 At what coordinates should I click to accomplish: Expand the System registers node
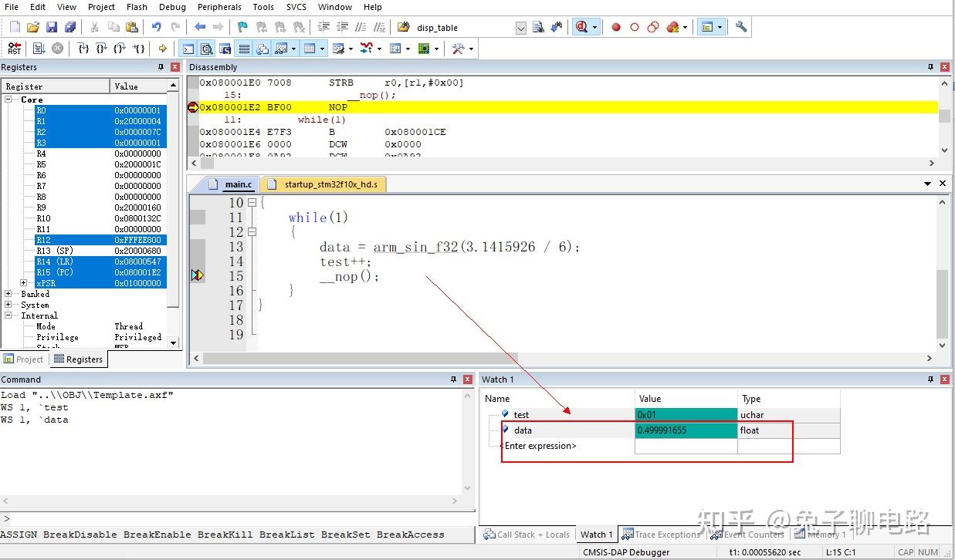[x=8, y=305]
